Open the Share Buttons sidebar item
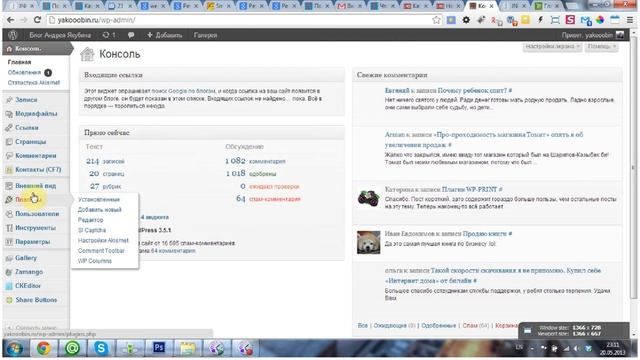This screenshot has width=640, height=360. [x=36, y=300]
